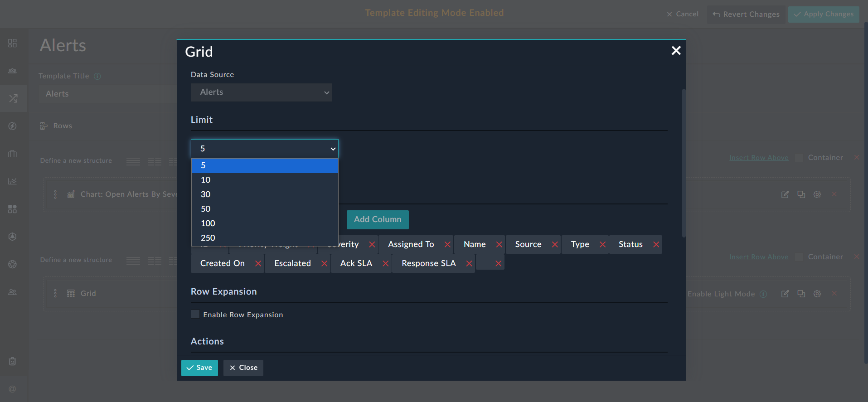Select the crossed-arrows playbook icon in sidebar
This screenshot has height=402, width=868.
(13, 98)
